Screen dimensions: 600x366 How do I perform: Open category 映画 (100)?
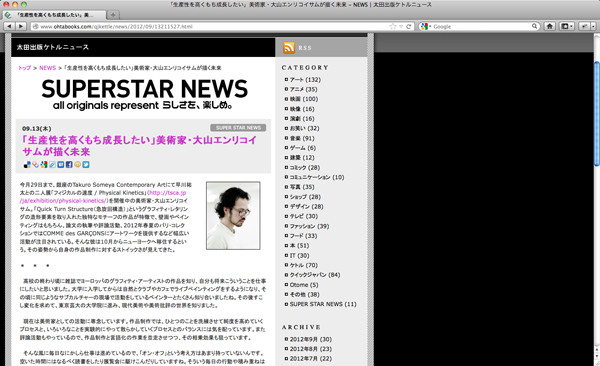click(x=304, y=99)
